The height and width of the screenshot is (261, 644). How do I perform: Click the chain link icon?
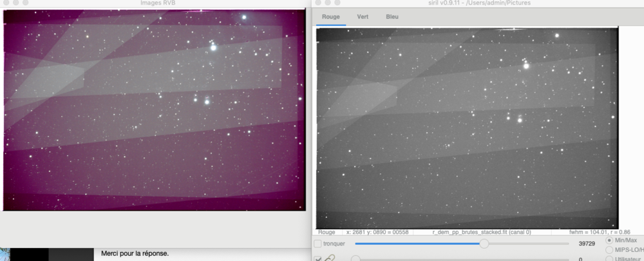pos(328,259)
